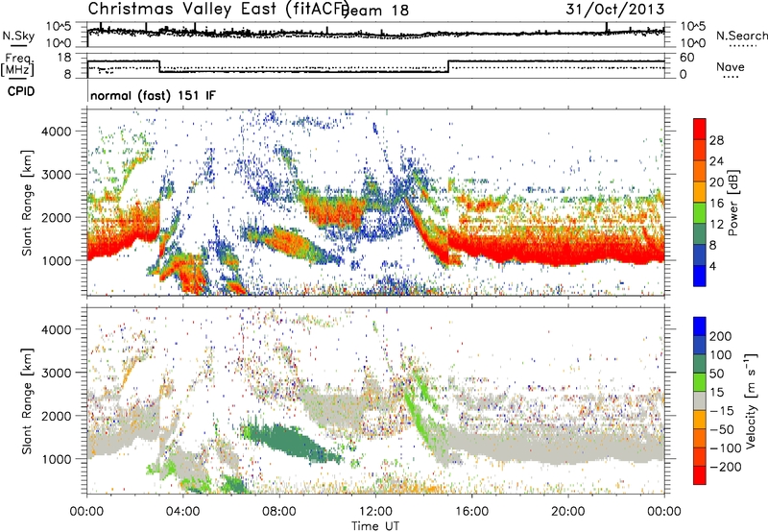
Task: Select the '50' label on Velocity color bar
Action: click(x=716, y=374)
